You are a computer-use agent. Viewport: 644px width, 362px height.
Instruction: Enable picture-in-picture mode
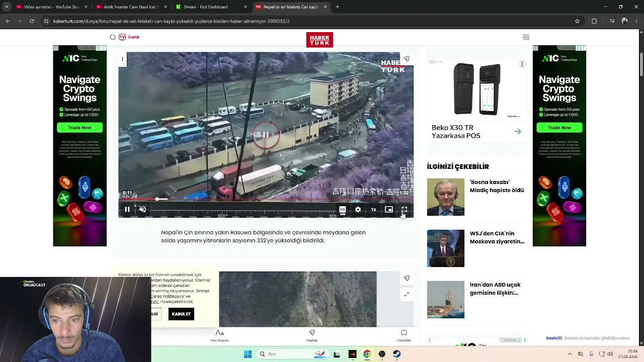click(389, 210)
